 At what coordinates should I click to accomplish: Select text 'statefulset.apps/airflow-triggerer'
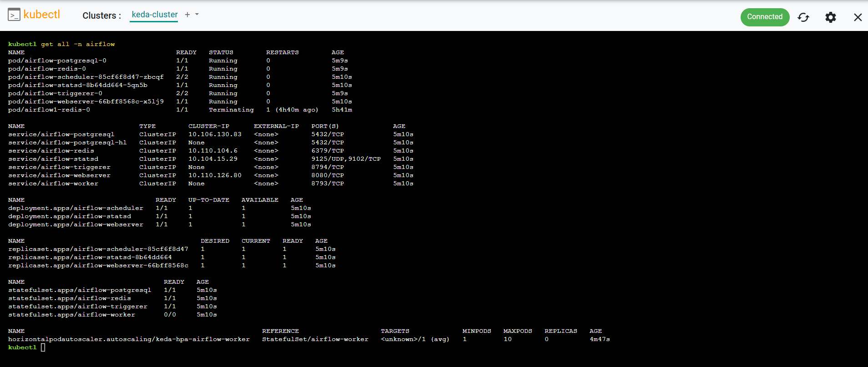coord(78,306)
